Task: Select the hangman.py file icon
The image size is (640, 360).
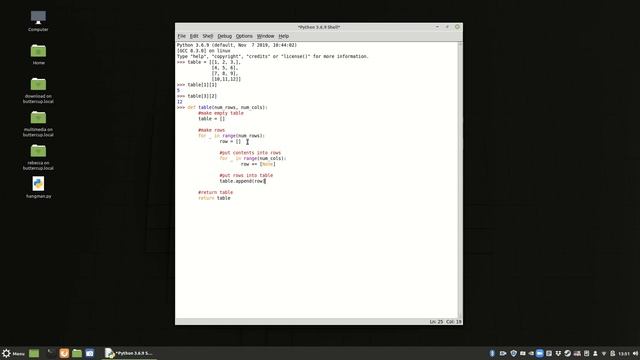Action: coord(38,187)
